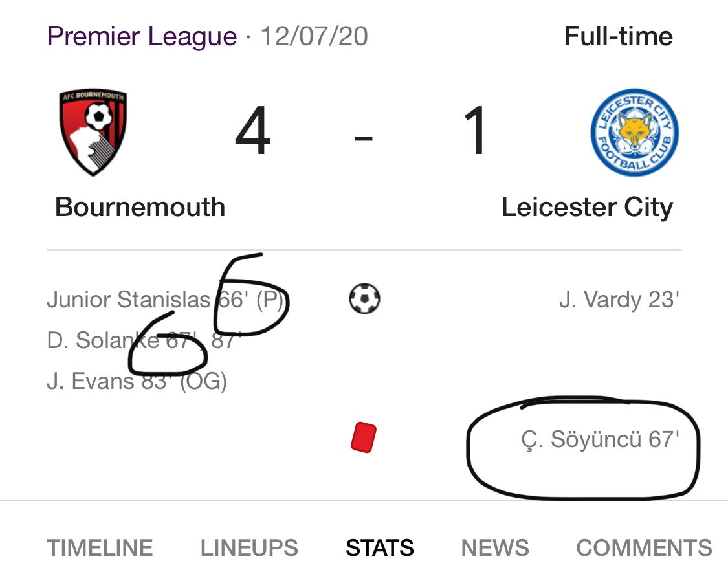Select J. Evans 83' own goal entry
The height and width of the screenshot is (561, 728).
point(137,381)
